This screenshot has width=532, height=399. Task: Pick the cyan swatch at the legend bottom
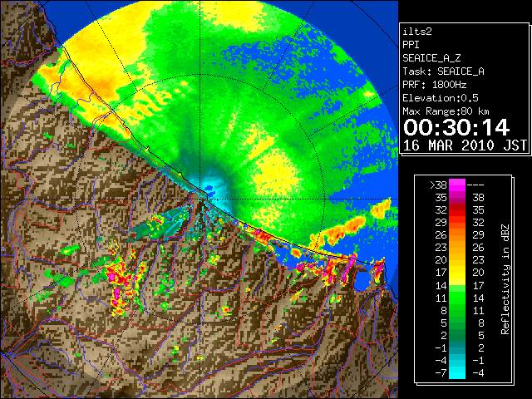point(457,373)
